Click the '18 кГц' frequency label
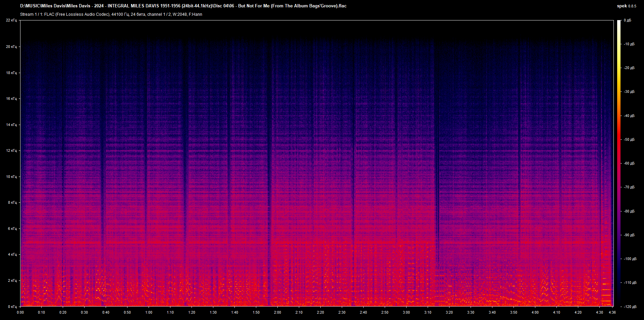The height and width of the screenshot is (320, 644). tap(11, 73)
